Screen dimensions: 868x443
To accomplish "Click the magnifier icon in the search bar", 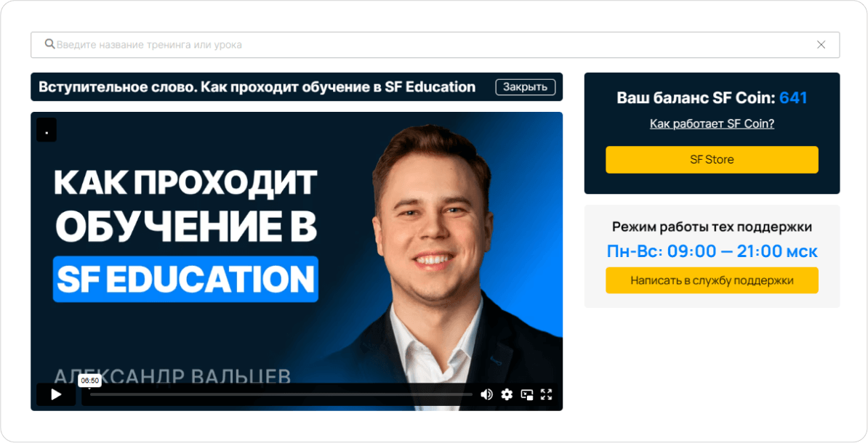I will pyautogui.click(x=50, y=44).
